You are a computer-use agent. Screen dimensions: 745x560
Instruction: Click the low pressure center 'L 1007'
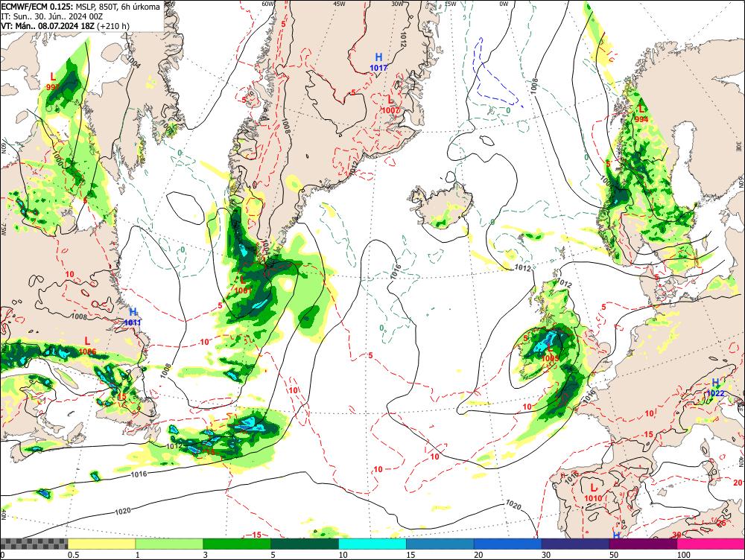coord(390,104)
